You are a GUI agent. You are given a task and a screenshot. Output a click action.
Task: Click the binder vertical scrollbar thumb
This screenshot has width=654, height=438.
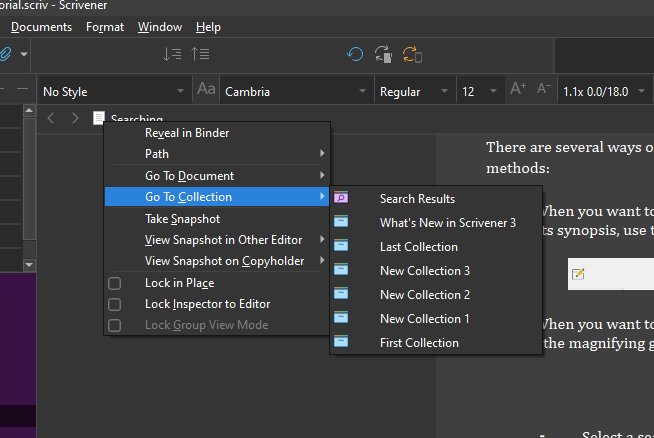[x=29, y=179]
